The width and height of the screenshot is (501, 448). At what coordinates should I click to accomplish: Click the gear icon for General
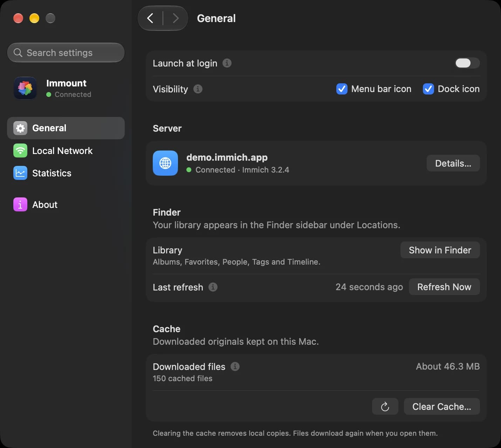point(20,128)
